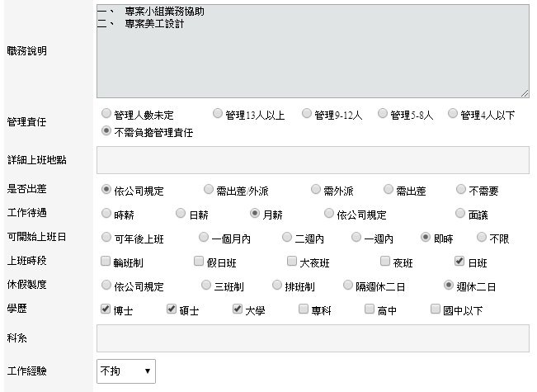Choose 不需要 for business travel
Image resolution: width=537 pixels, height=392 pixels.
461,190
